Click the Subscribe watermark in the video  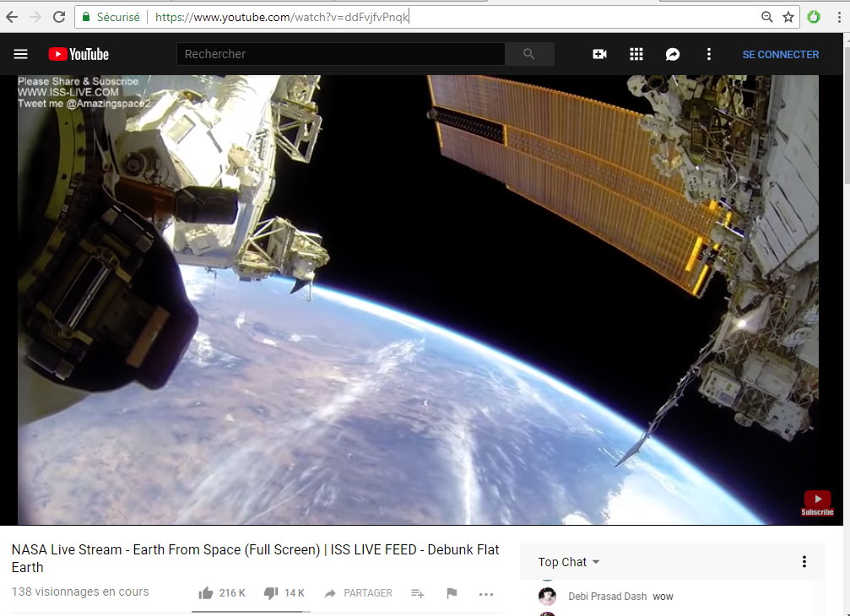817,503
